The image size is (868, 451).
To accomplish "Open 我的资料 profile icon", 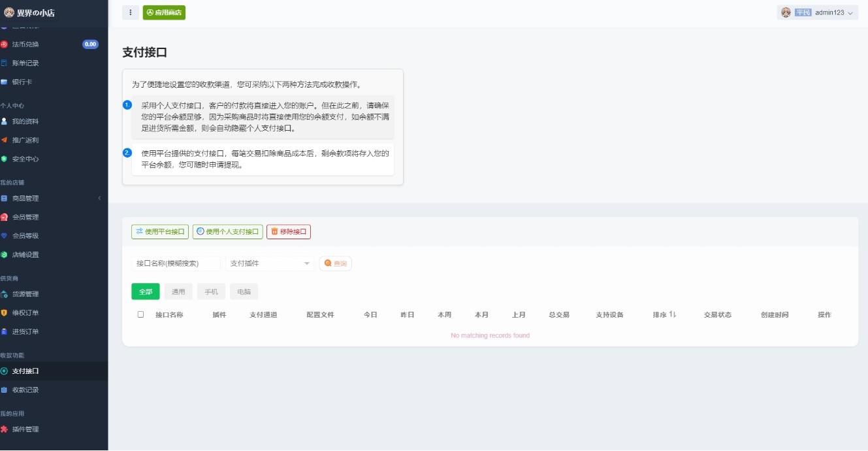I will point(5,122).
